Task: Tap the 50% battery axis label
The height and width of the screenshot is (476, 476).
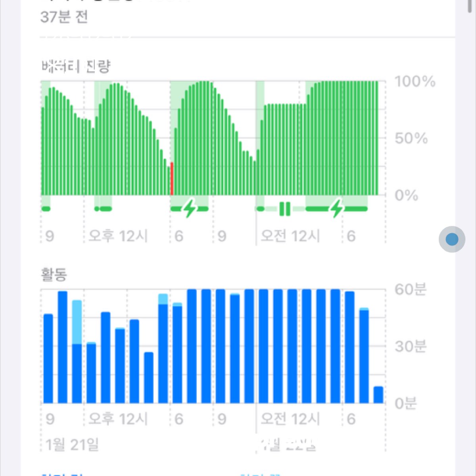Action: point(411,138)
